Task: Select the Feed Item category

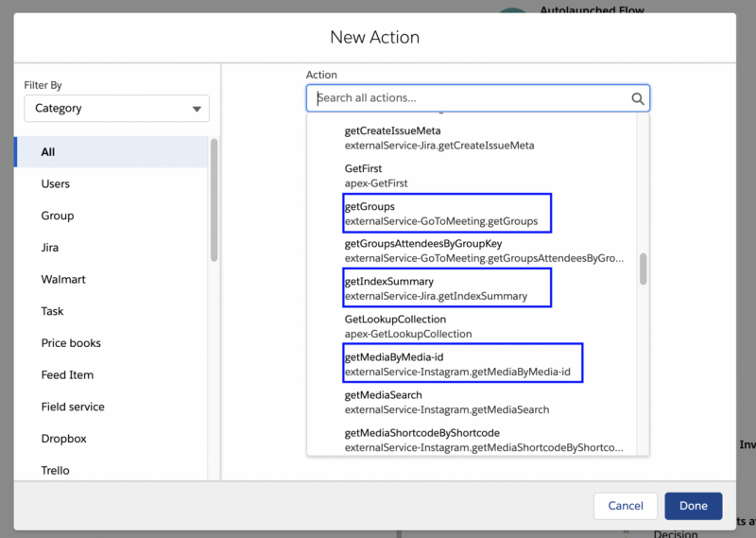Action: (112, 375)
